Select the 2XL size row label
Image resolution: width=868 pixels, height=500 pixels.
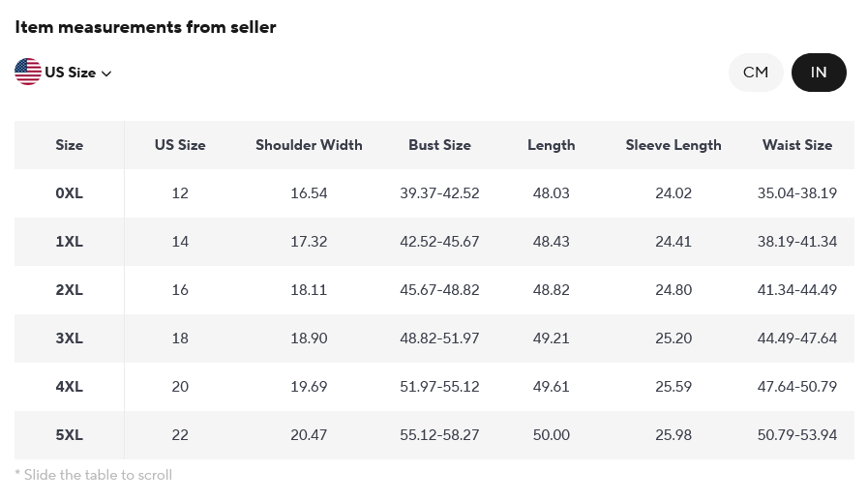(70, 290)
